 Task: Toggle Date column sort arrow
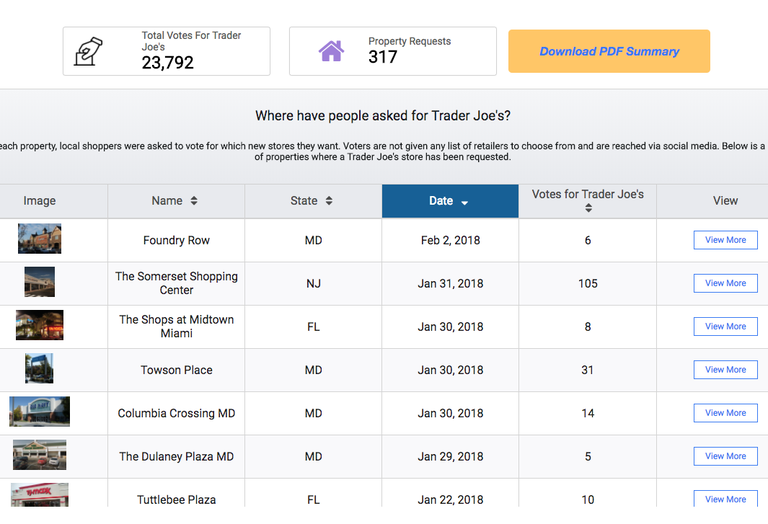tap(464, 202)
